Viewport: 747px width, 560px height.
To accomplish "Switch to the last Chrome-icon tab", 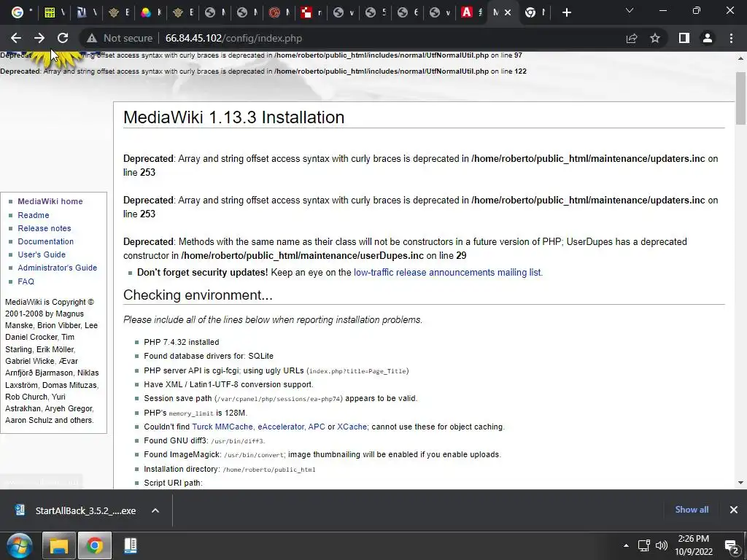I will [x=535, y=13].
